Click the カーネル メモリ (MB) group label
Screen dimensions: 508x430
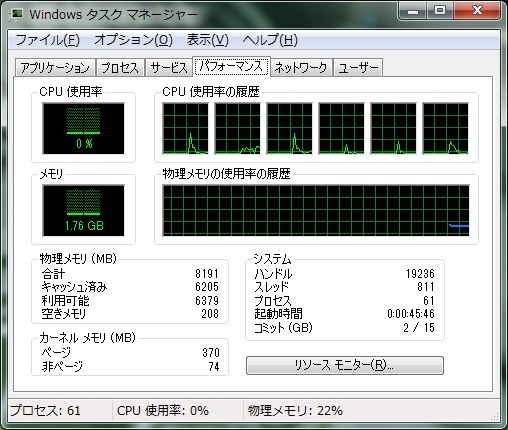87,338
